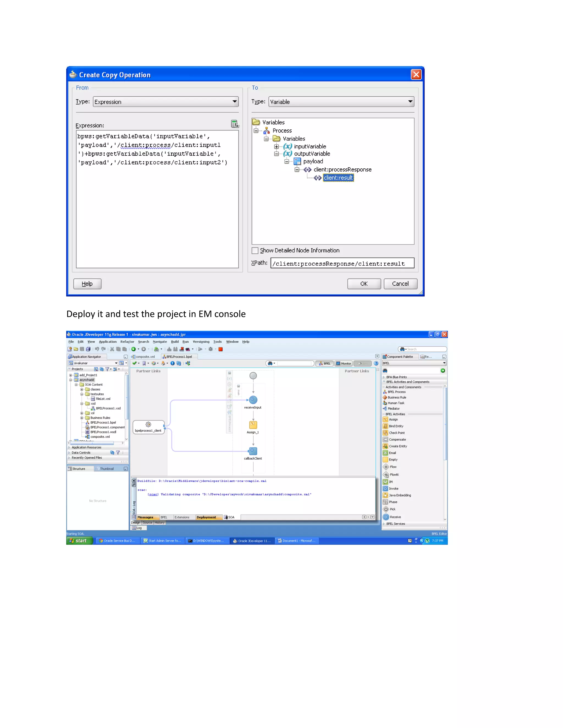Click the receiveInput activity in BPEL diagram
563x728 pixels.
click(x=253, y=400)
